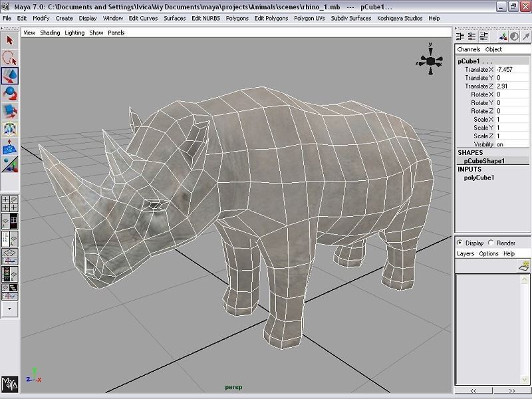The width and height of the screenshot is (532, 399).
Task: Click the Scale X value field
Action: pyautogui.click(x=512, y=120)
